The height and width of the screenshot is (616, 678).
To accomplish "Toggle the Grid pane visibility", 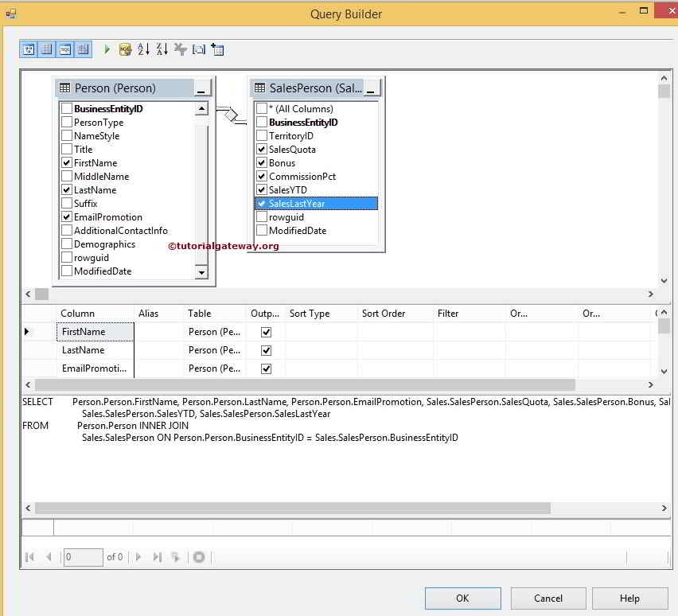I will tap(47, 49).
